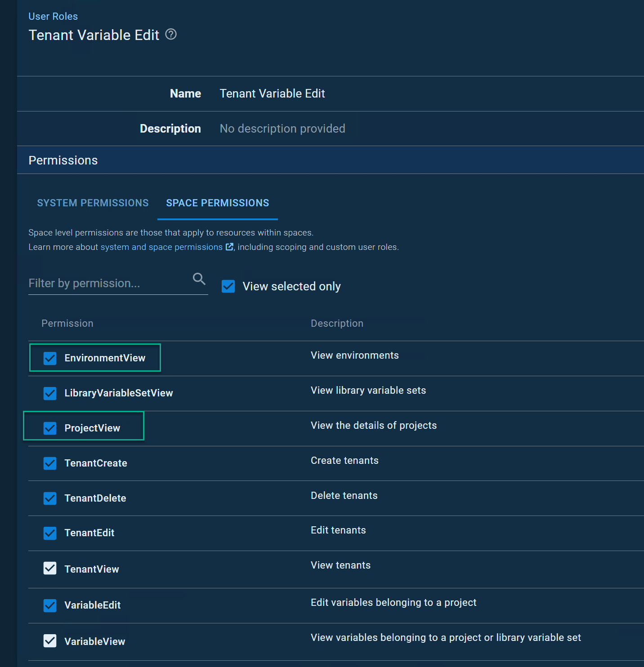Viewport: 644px width, 667px height.
Task: Click the external link icon after permissions link
Action: [x=229, y=247]
